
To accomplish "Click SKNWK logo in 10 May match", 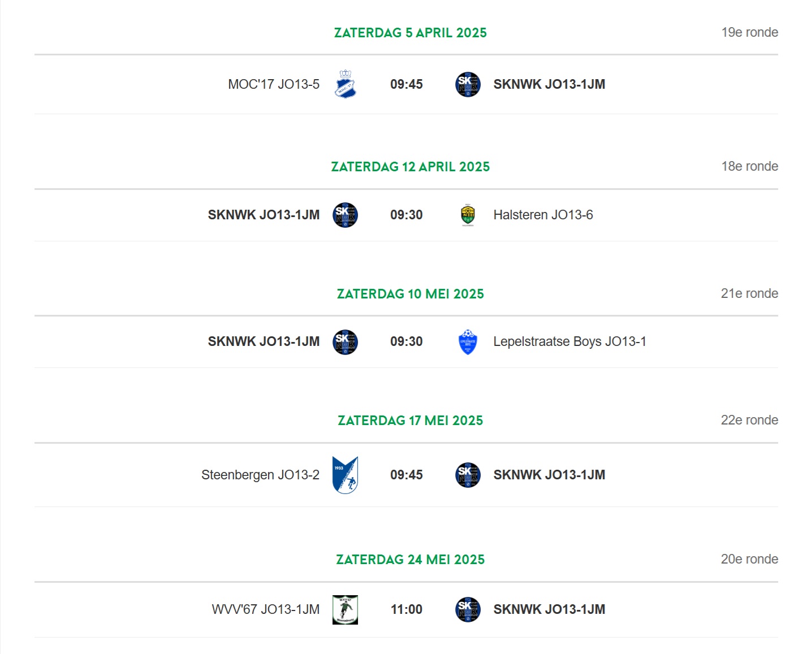I will 345,341.
